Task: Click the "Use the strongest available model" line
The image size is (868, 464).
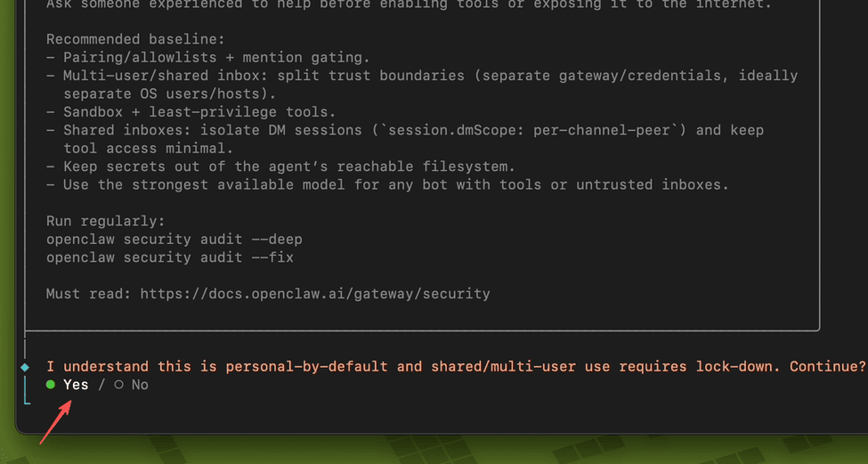Action: pos(396,184)
